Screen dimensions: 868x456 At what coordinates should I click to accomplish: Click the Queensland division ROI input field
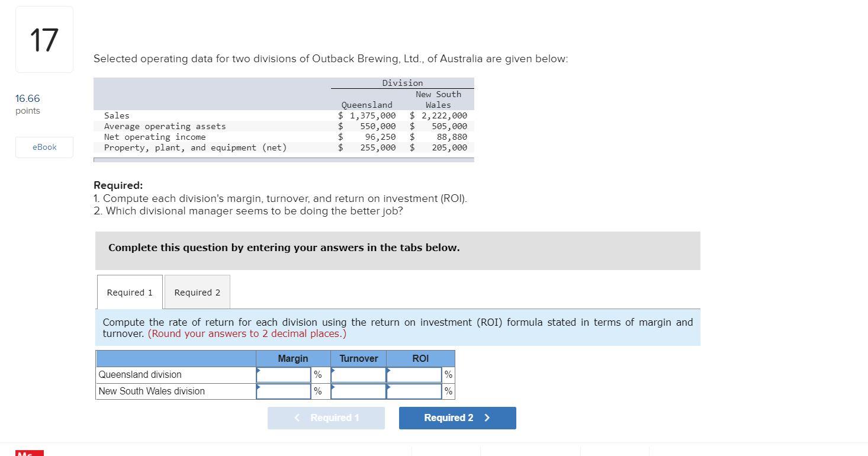[414, 374]
